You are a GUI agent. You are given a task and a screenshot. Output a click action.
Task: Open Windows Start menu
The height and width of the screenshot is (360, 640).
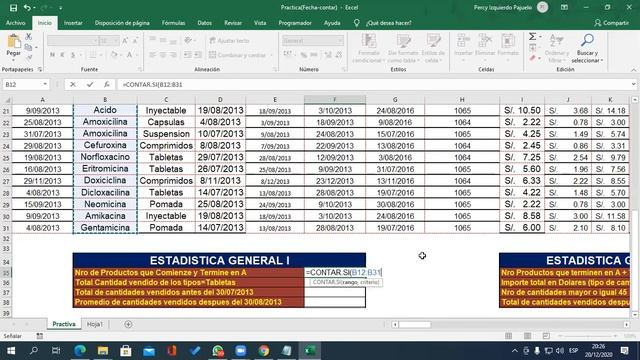11,351
